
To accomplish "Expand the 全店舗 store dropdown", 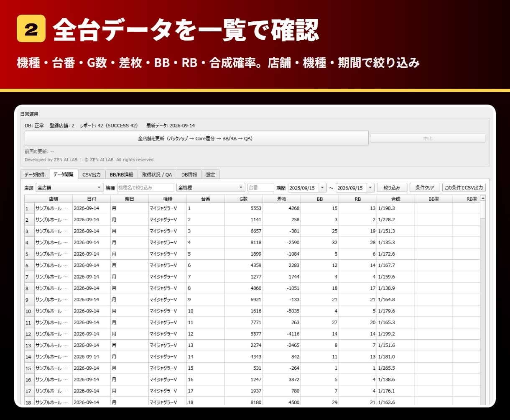I will (x=69, y=188).
